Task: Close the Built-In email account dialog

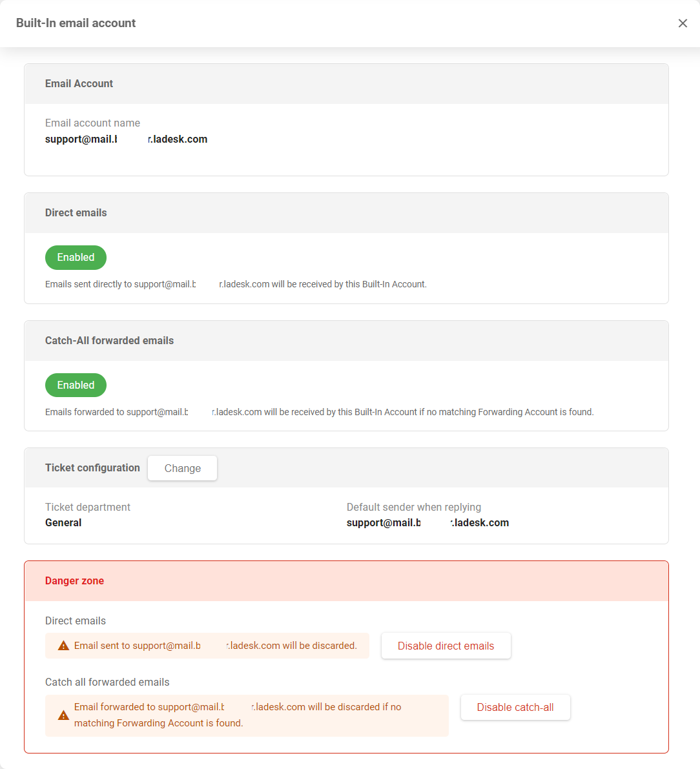Action: point(683,23)
